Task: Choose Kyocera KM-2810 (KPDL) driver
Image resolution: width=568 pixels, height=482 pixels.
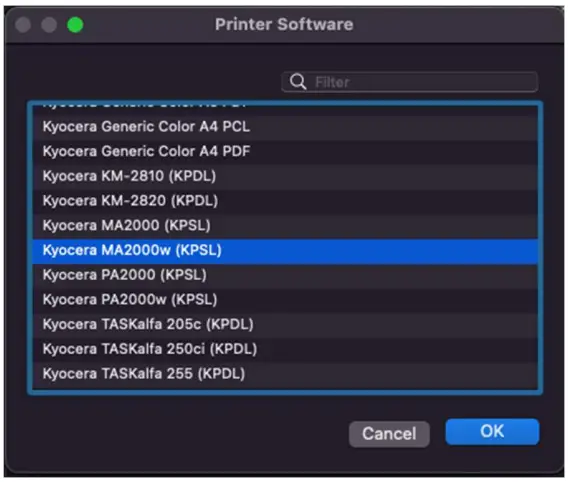Action: [x=285, y=176]
